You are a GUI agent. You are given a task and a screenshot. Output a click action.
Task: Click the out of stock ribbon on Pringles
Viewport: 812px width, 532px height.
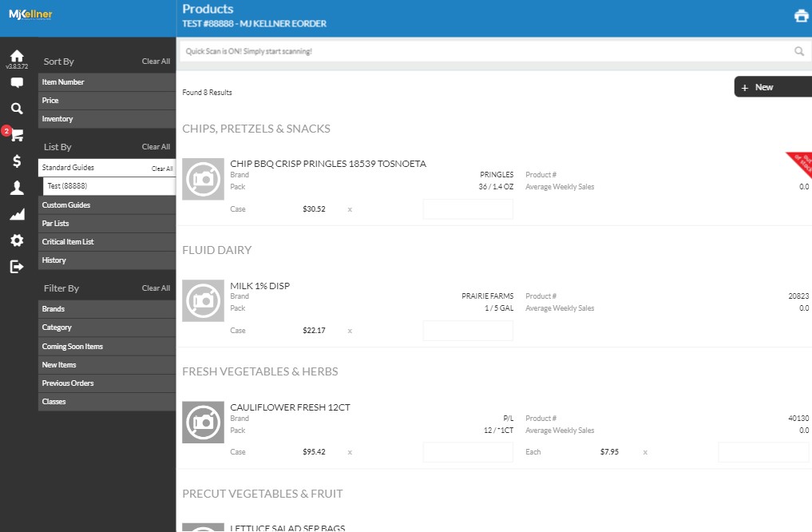(802, 163)
